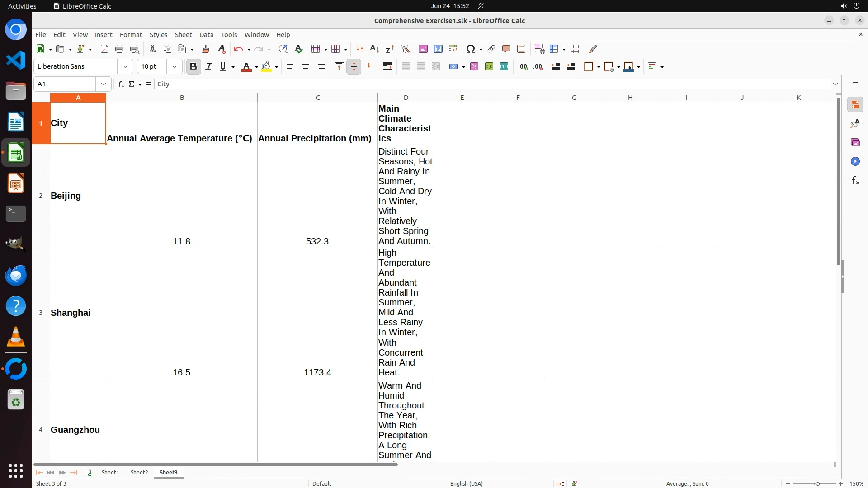Toggle Italic formatting
The width and height of the screenshot is (868, 488).
click(x=208, y=67)
